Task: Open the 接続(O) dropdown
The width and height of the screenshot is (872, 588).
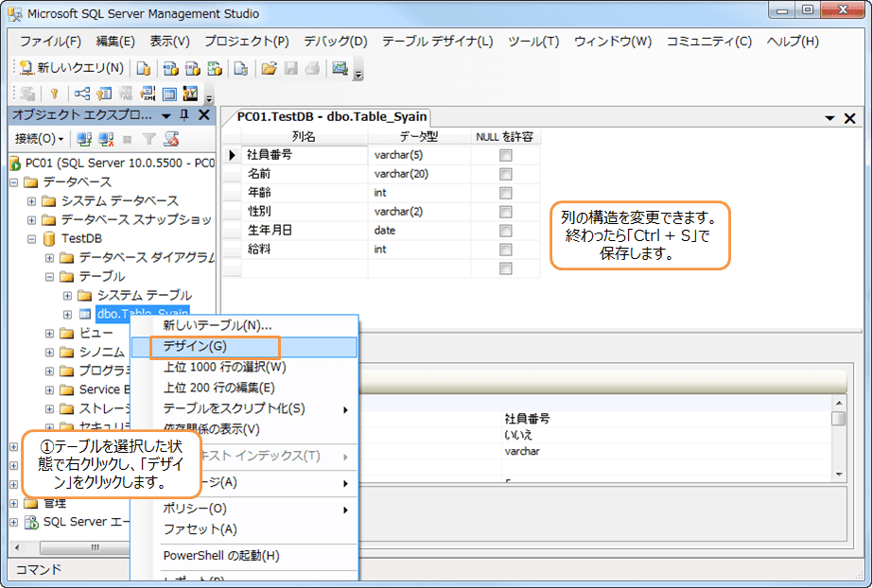Action: click(39, 139)
